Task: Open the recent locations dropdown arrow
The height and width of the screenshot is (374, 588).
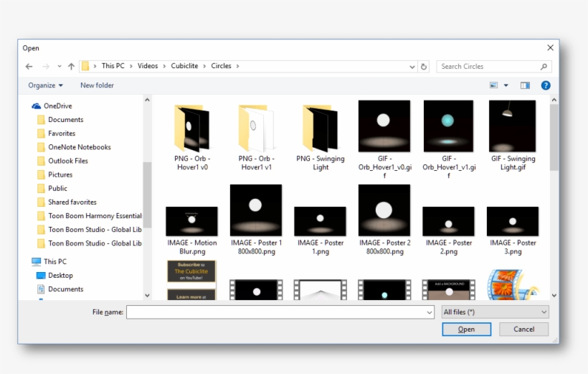Action: pyautogui.click(x=60, y=67)
